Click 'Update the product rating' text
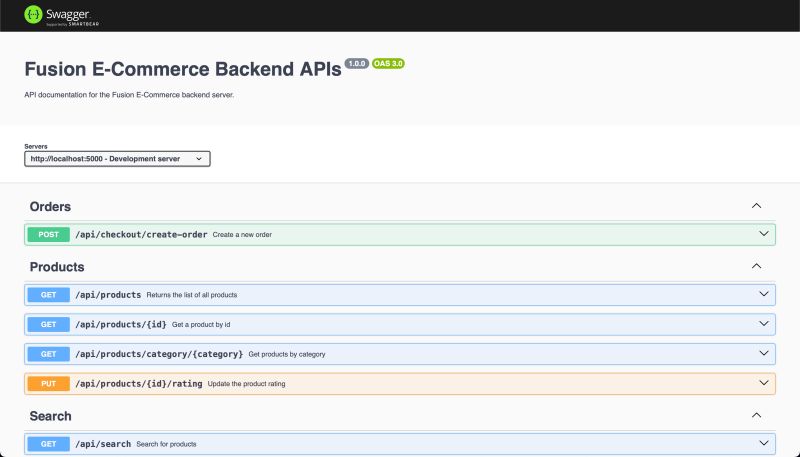Viewport: 800px width, 457px height. (246, 384)
